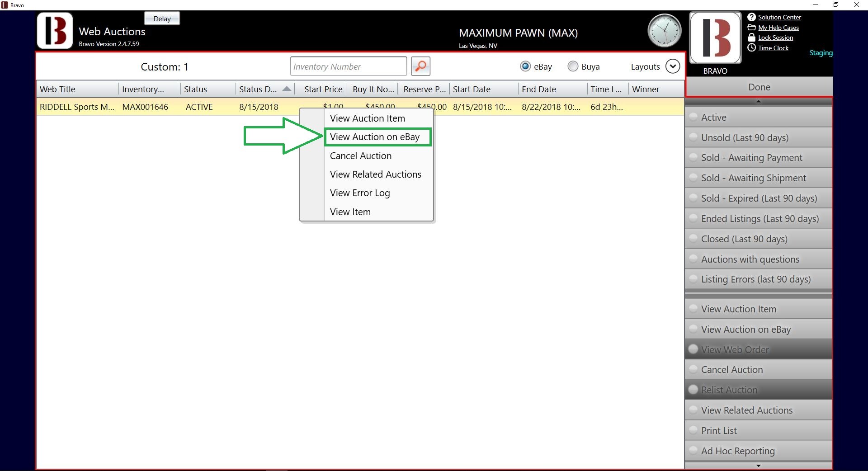Open the Solution Center link
This screenshot has width=868, height=471.
tap(779, 17)
